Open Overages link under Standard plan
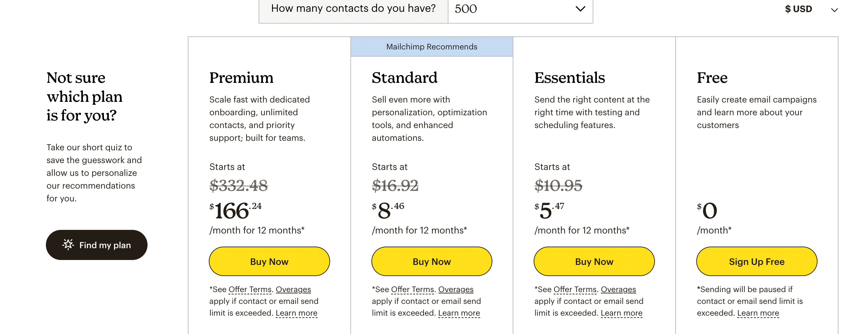Viewport: 868px width, 334px height. pyautogui.click(x=456, y=289)
